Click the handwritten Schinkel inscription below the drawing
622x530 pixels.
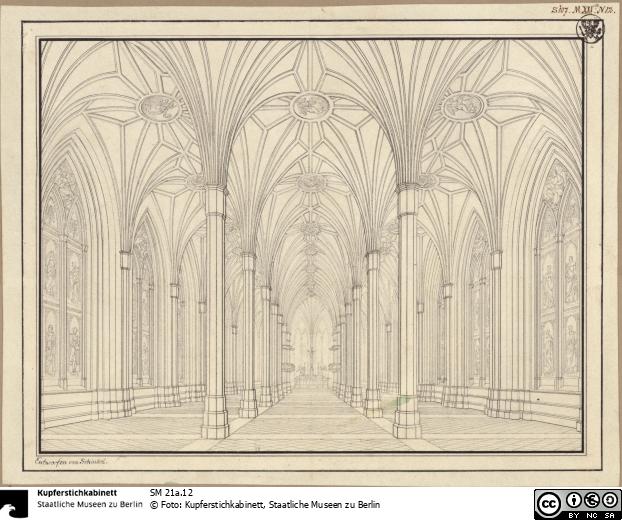pos(71,461)
